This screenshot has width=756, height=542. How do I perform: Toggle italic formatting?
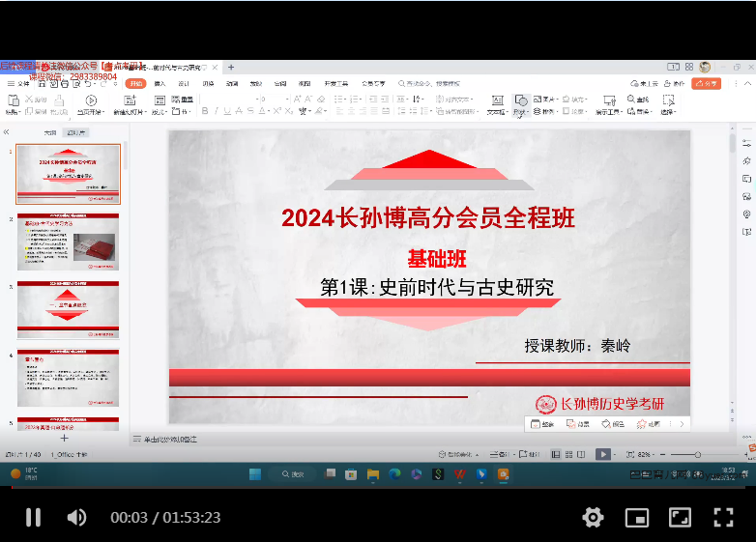[x=216, y=111]
